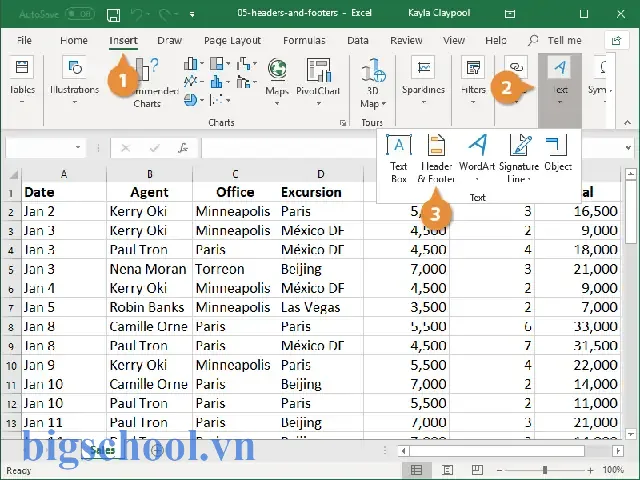Open the WordArt gallery
This screenshot has height=480, width=640.
pos(477,158)
